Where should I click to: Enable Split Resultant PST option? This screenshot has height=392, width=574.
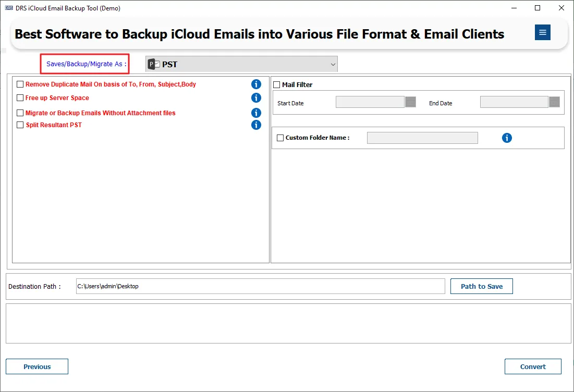pos(20,125)
